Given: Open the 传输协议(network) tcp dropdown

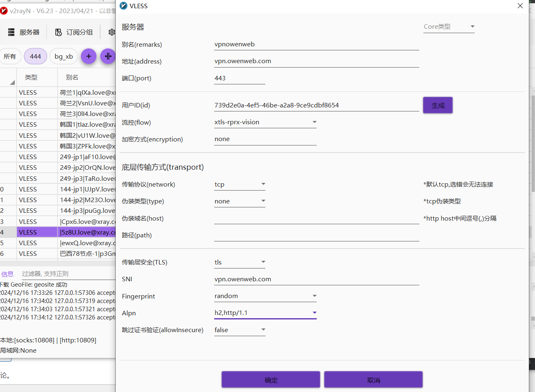Looking at the screenshot, I should 240,185.
